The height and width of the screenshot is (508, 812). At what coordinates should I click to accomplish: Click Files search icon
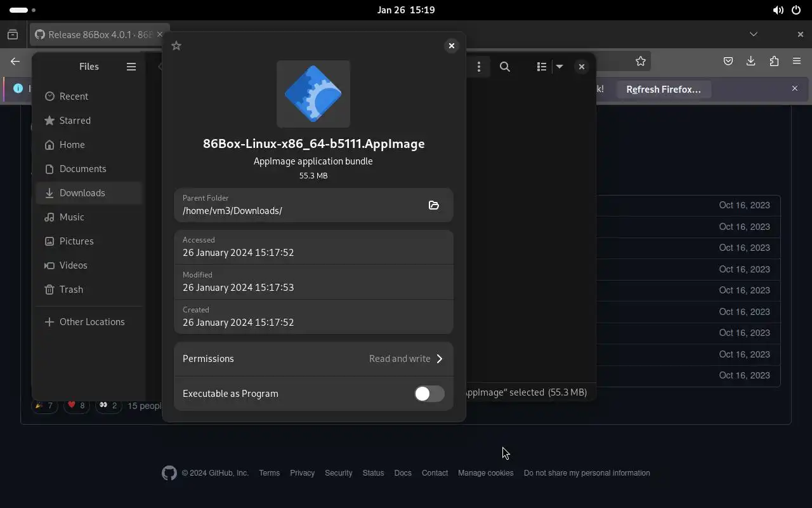pyautogui.click(x=505, y=67)
